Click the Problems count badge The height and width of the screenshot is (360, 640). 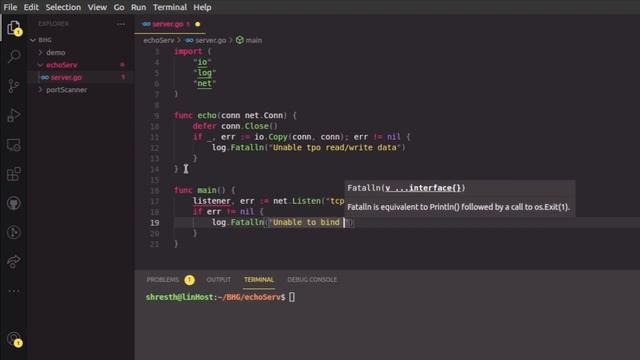click(x=189, y=280)
